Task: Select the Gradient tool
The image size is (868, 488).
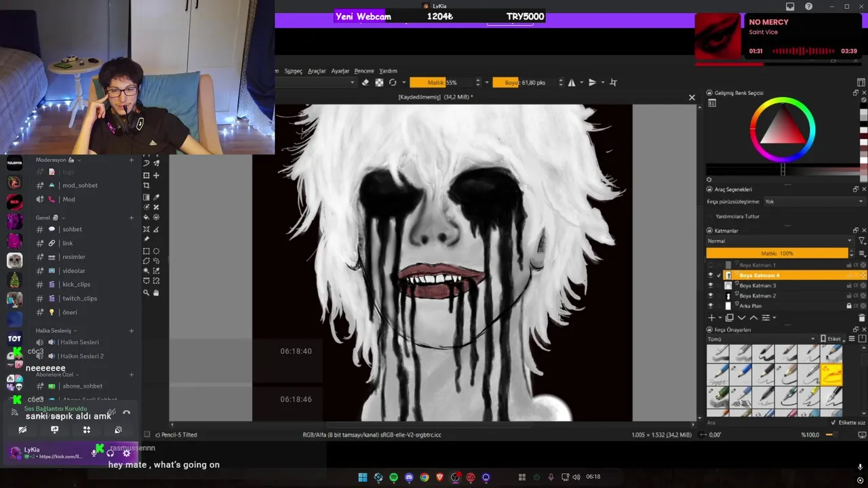Action: click(146, 197)
